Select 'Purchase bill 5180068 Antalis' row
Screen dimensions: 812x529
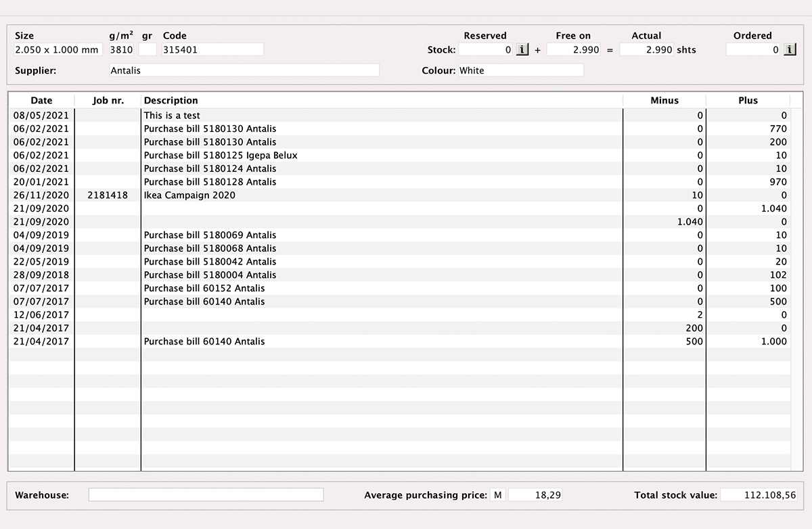[399, 248]
